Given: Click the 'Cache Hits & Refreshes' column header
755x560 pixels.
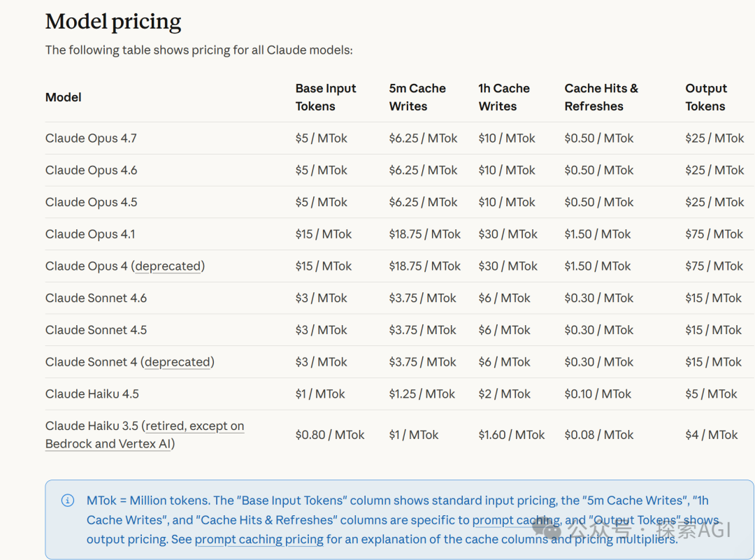Looking at the screenshot, I should tap(601, 97).
